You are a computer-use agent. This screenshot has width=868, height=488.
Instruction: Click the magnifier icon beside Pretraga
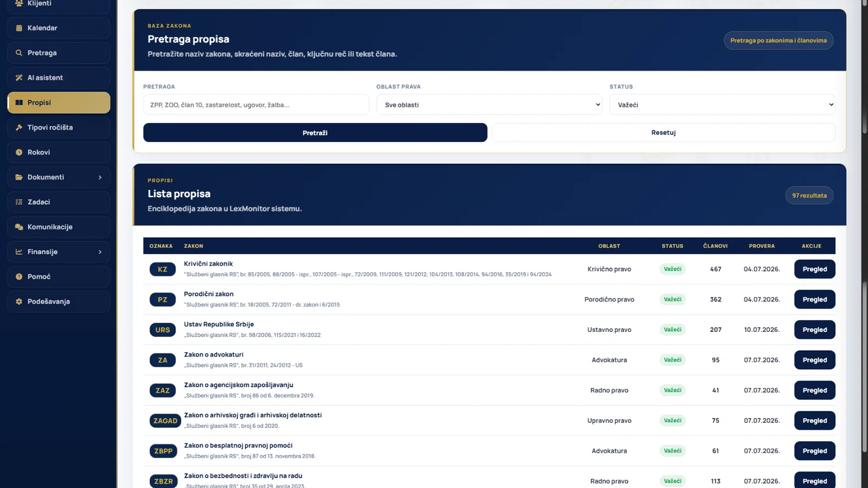(19, 53)
